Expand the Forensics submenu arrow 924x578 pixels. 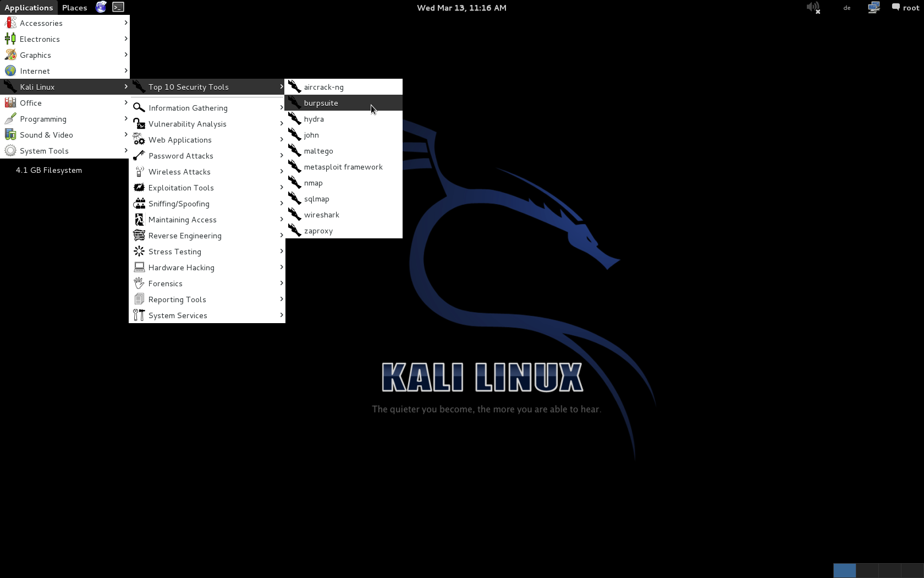(x=282, y=283)
